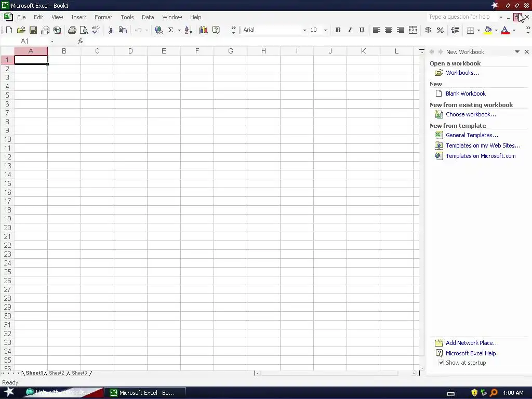Apply Percent style icon
This screenshot has width=532, height=399.
point(441,30)
